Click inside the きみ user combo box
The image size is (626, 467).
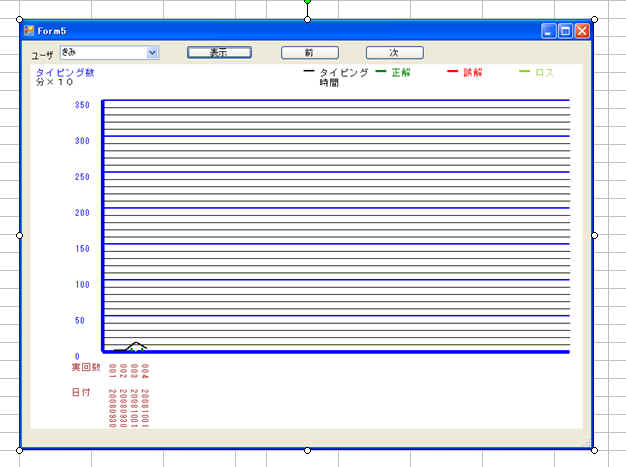(x=101, y=52)
